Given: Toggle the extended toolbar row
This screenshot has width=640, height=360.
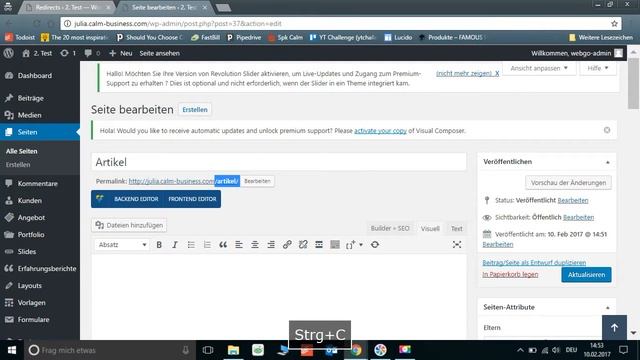Looking at the screenshot, I should click(335, 244).
